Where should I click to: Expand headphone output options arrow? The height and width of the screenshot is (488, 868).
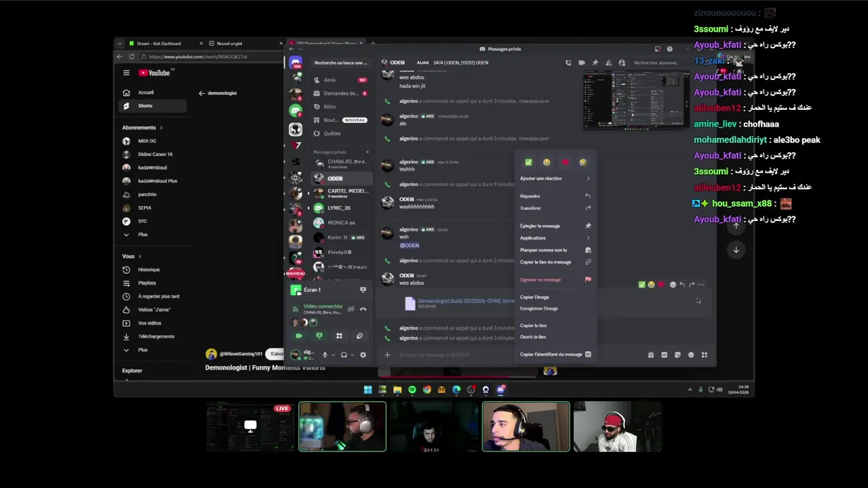tap(352, 354)
